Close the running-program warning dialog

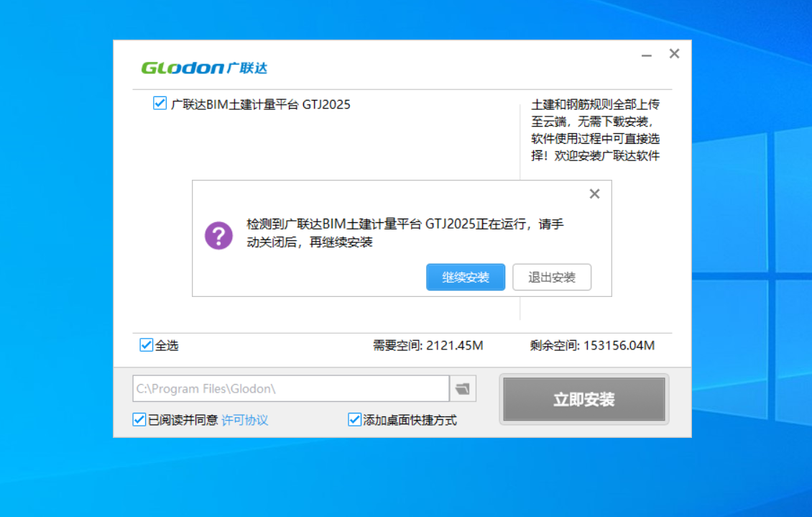pyautogui.click(x=594, y=193)
